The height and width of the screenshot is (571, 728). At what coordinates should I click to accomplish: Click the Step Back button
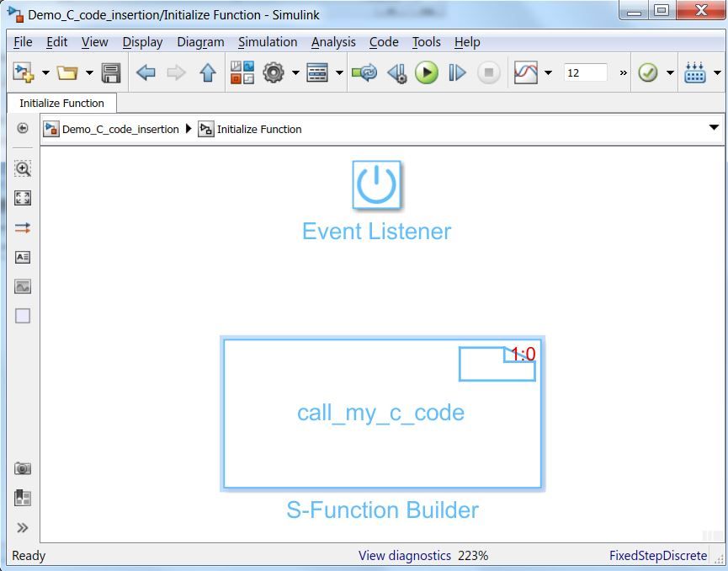[397, 73]
